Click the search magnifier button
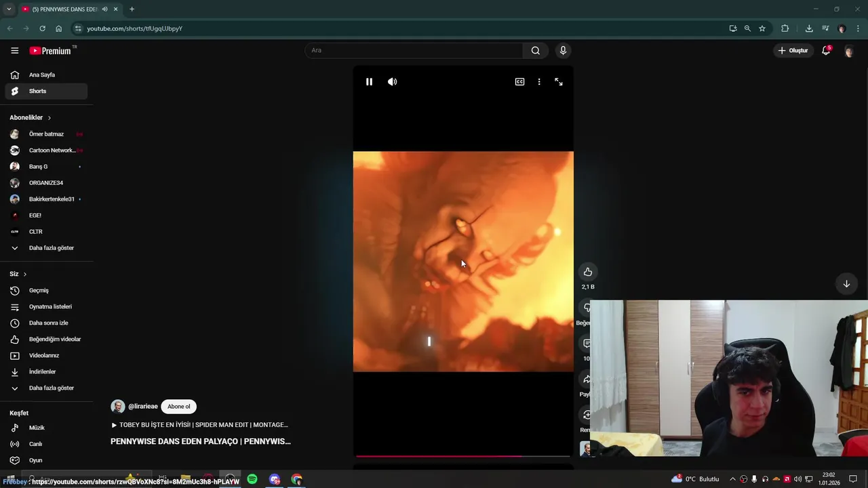Image resolution: width=868 pixels, height=488 pixels. [x=536, y=50]
